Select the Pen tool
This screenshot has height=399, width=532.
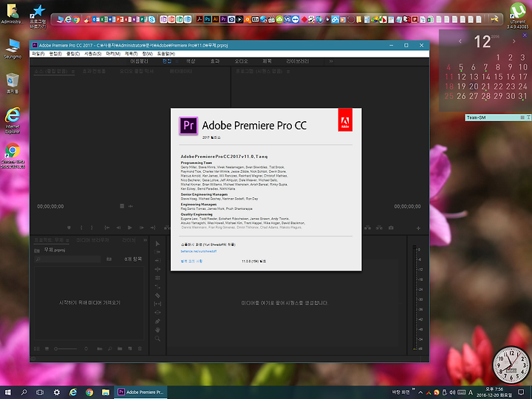(x=157, y=321)
